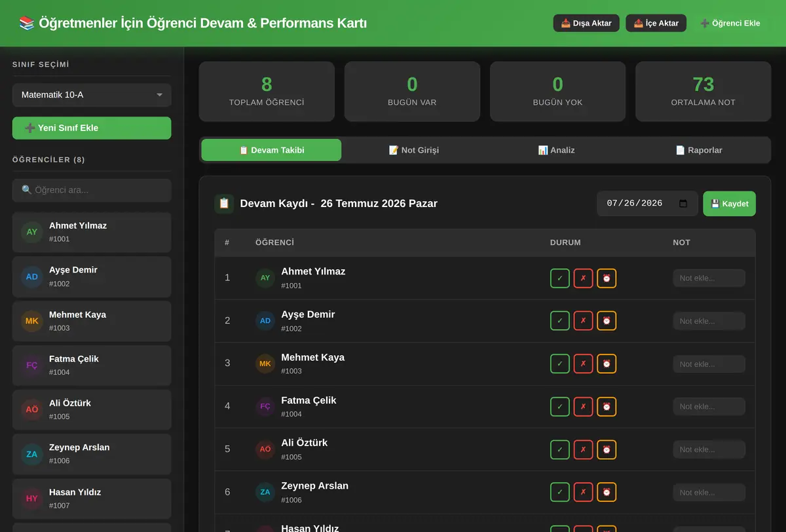Mark Ahmet Yılmaz as late
The height and width of the screenshot is (532, 786).
(x=607, y=278)
